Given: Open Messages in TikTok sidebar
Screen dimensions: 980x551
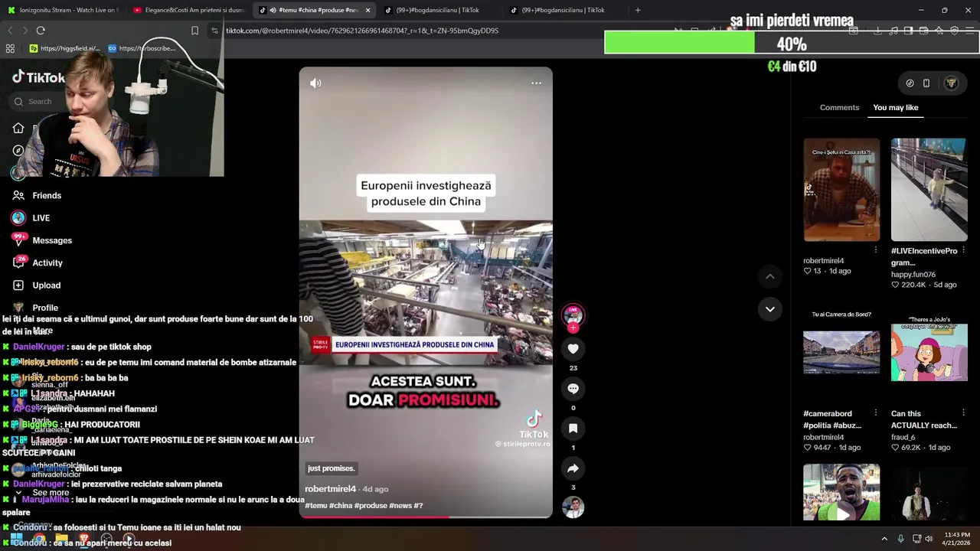Looking at the screenshot, I should tap(52, 240).
